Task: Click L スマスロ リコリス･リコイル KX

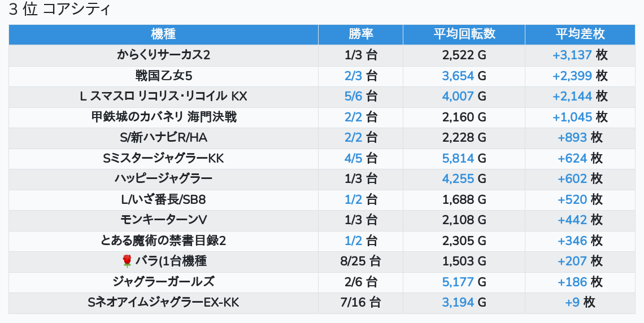Action: [163, 97]
